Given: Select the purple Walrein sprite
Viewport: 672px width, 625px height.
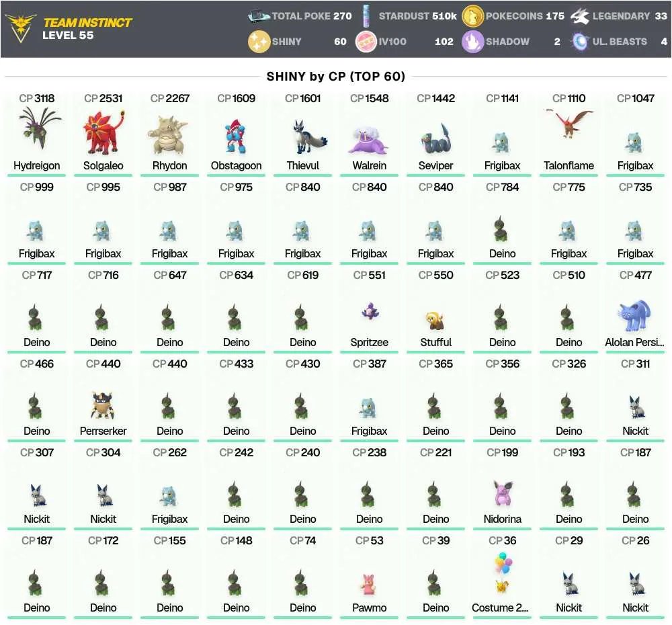Looking at the screenshot, I should point(368,140).
